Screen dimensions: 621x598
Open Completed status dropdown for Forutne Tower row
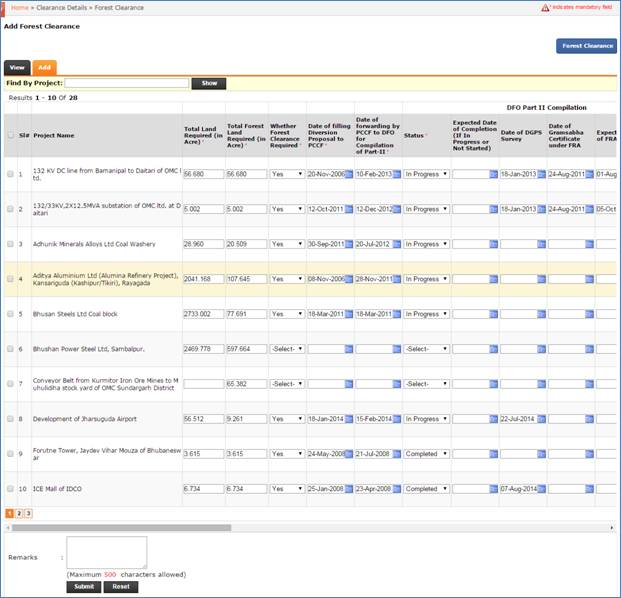point(427,454)
